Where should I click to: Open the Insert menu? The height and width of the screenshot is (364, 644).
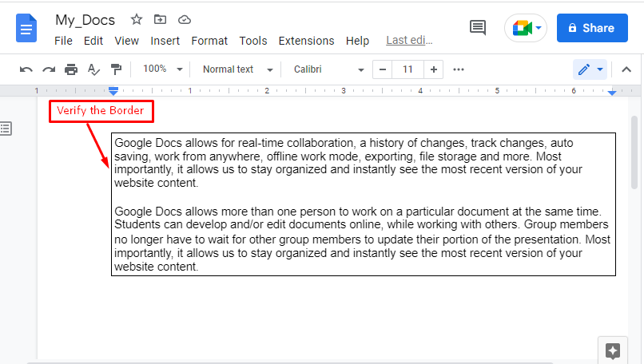click(165, 41)
